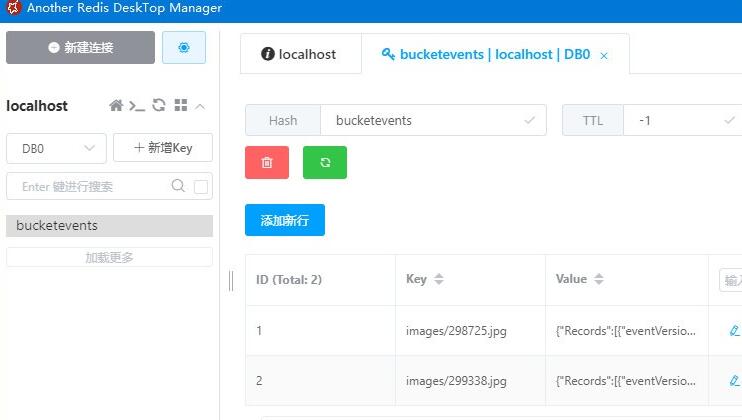Image resolution: width=742 pixels, height=420 pixels.
Task: Click the localhost home icon
Action: 116,105
